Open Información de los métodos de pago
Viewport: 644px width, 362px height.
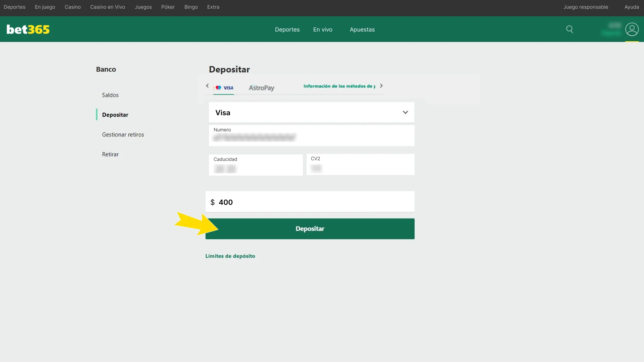pyautogui.click(x=339, y=86)
